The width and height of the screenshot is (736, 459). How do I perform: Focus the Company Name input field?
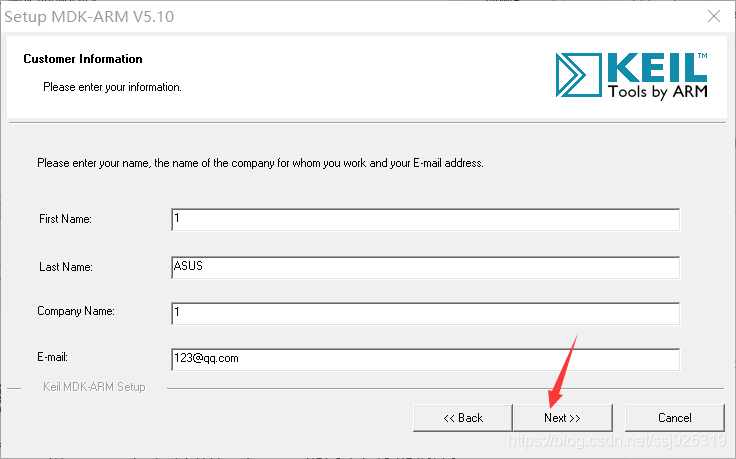[x=425, y=314]
